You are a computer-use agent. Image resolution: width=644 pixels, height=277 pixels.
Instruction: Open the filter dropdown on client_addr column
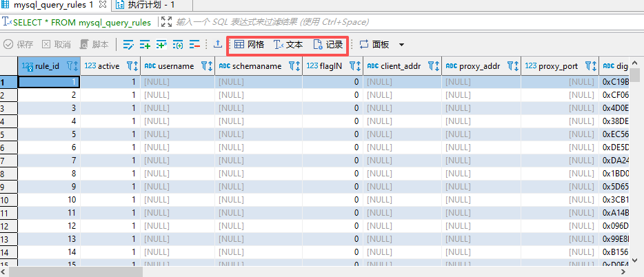(433, 67)
